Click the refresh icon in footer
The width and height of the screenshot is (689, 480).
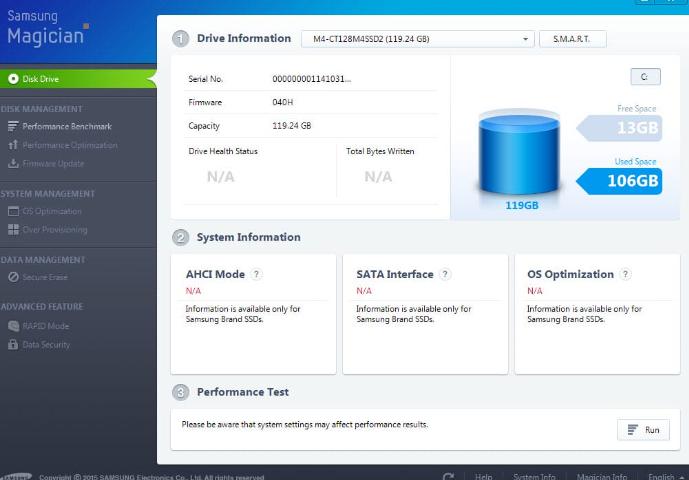pos(448,476)
